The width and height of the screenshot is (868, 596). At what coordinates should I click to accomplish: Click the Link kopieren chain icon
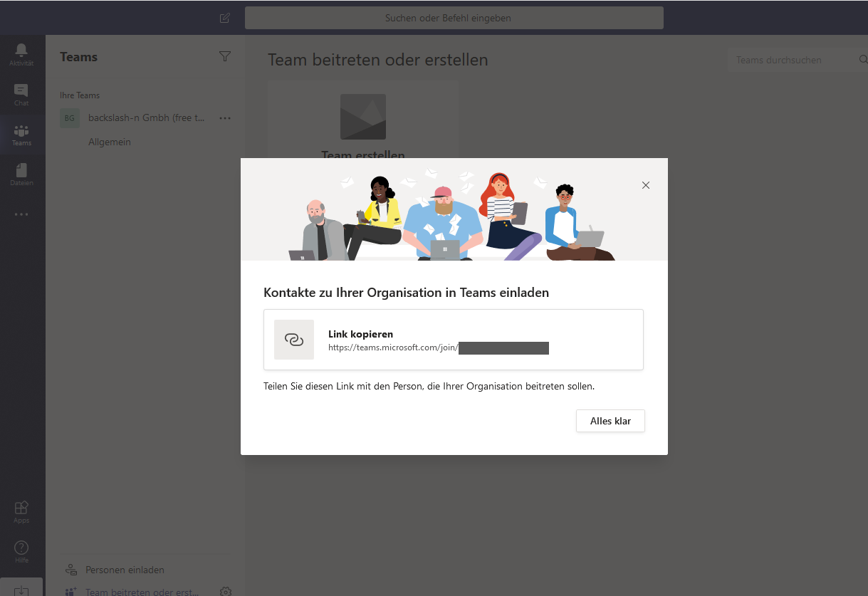[294, 340]
